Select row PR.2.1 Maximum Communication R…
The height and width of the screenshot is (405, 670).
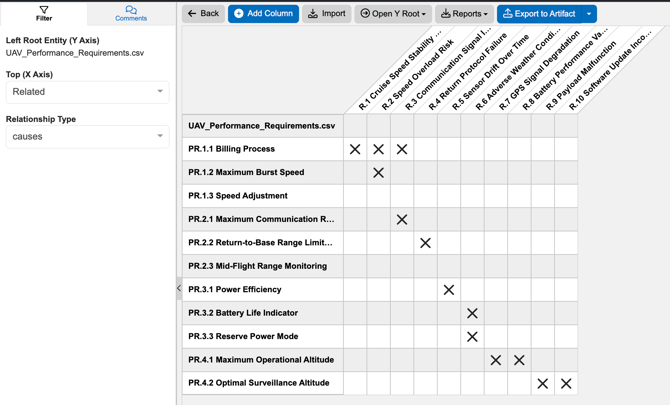tap(263, 220)
